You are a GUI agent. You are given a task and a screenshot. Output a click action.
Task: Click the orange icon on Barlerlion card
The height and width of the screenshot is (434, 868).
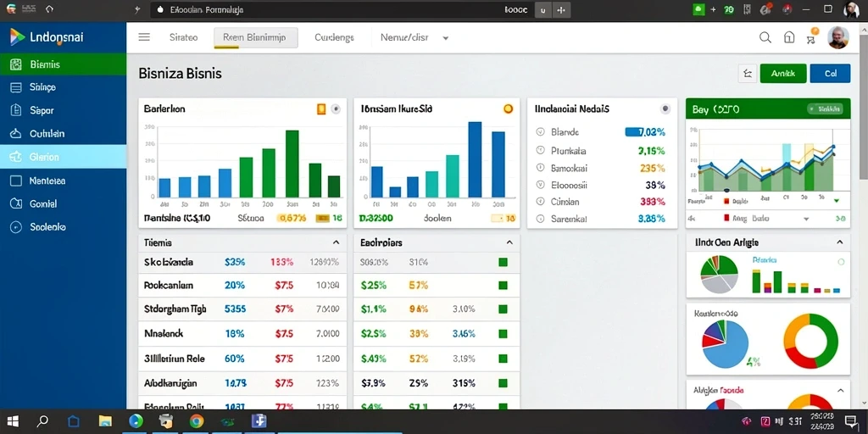(321, 109)
